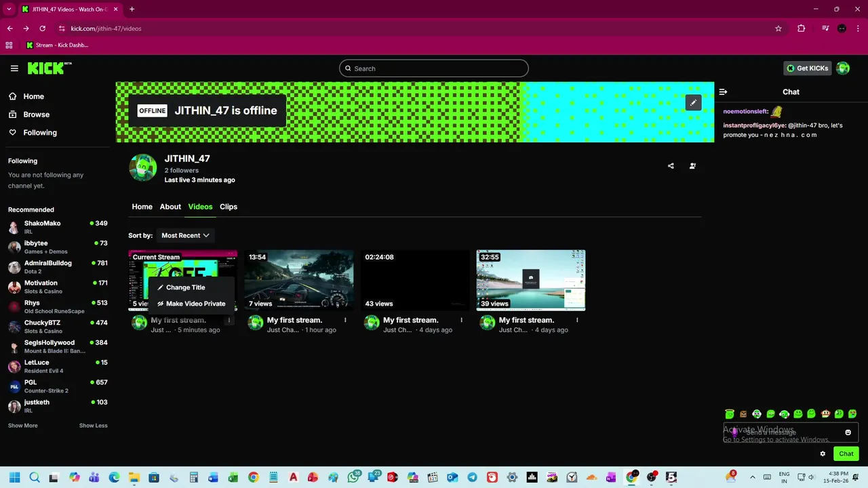Open the 32:55 video thumbnail
Image resolution: width=868 pixels, height=488 pixels.
[x=531, y=281]
